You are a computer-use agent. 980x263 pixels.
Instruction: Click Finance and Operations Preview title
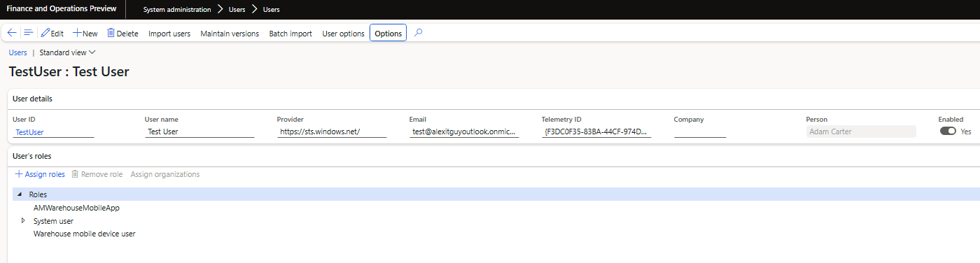(x=62, y=9)
